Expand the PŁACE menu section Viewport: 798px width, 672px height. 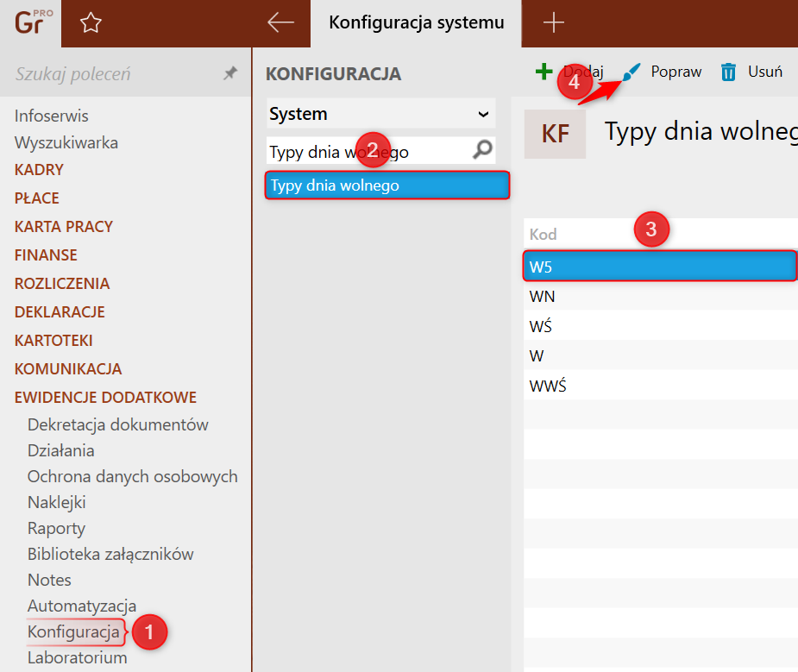click(x=36, y=198)
